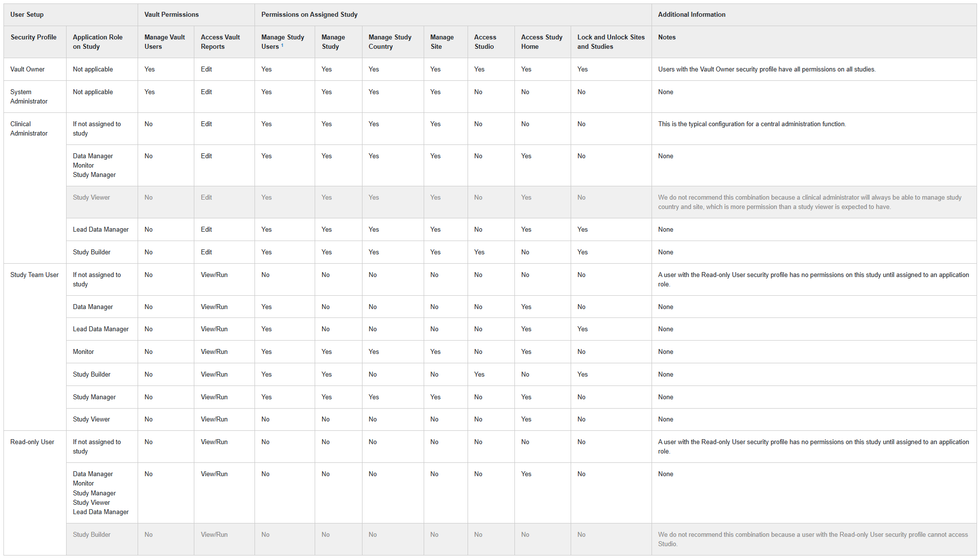This screenshot has width=980, height=558.
Task: Select the Study Team User profile cell
Action: tap(35, 275)
